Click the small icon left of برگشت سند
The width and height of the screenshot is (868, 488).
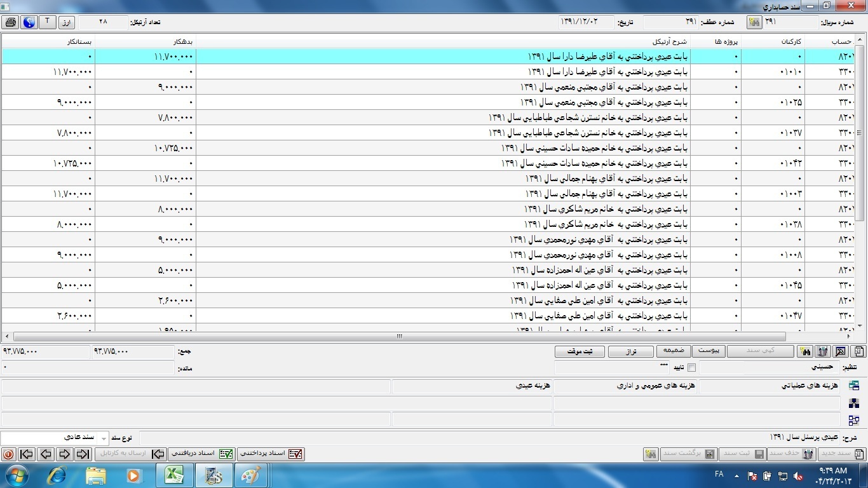(x=651, y=454)
